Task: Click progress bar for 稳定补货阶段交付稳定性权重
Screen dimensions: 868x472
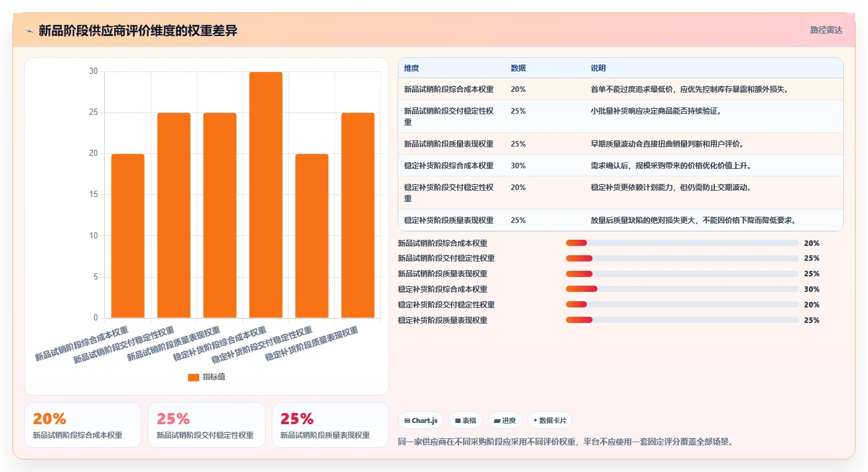Action: coord(682,304)
